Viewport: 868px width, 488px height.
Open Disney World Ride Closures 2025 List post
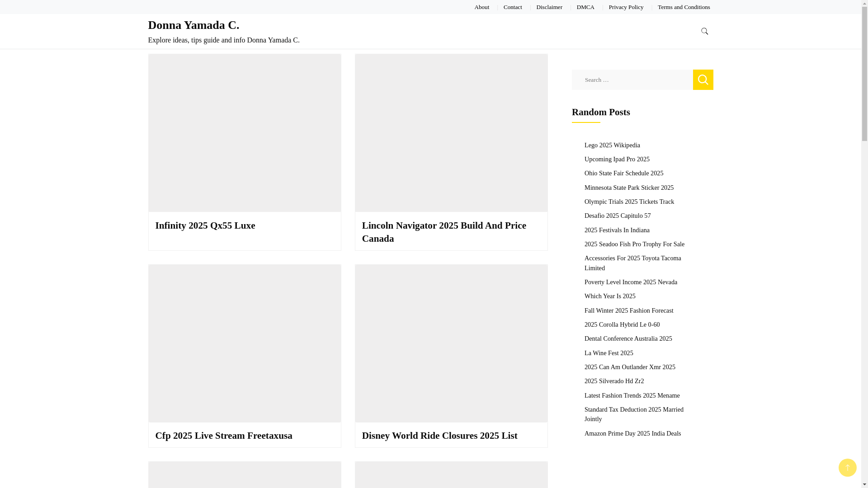(x=439, y=436)
